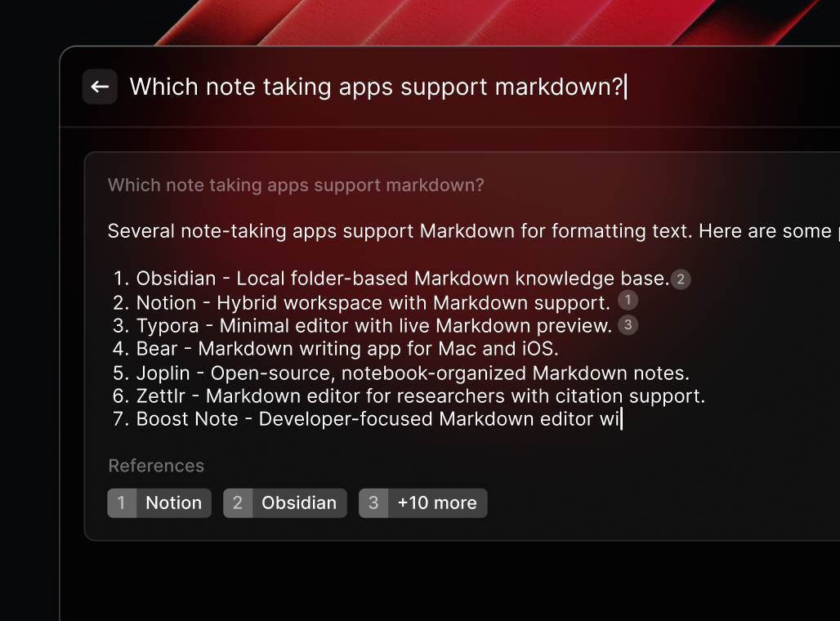Open citation badge 2 after Obsidian line

tap(681, 279)
